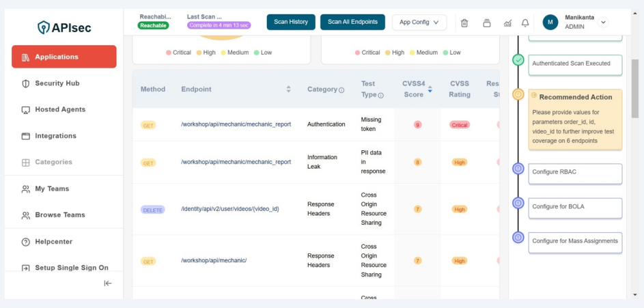Click the Scan History button

pos(291,23)
